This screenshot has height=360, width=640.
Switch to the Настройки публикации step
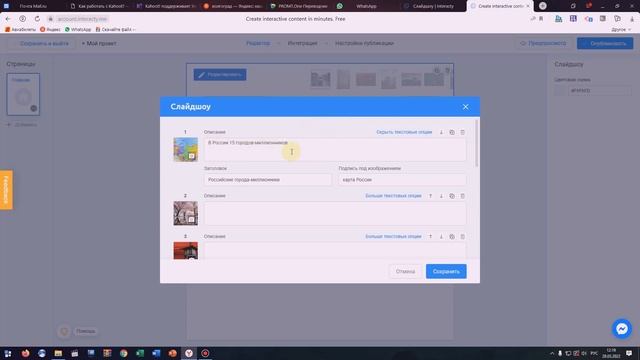click(x=364, y=43)
